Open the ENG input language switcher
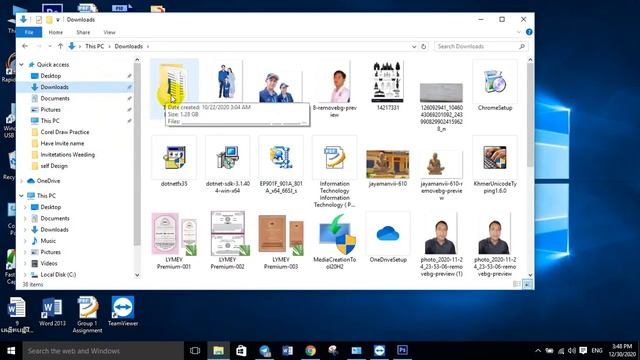640x360 pixels. pyautogui.click(x=597, y=351)
